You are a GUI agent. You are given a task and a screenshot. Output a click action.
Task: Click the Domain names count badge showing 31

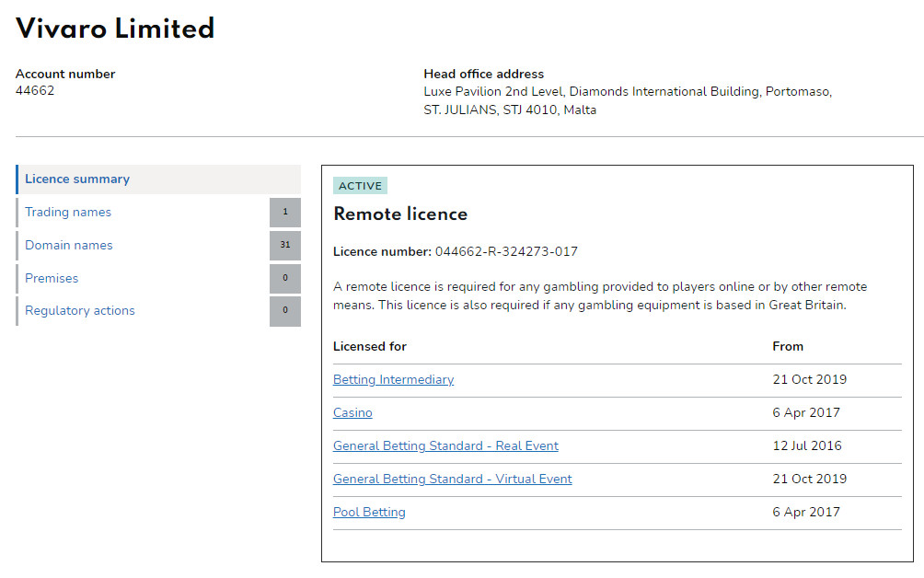[285, 246]
